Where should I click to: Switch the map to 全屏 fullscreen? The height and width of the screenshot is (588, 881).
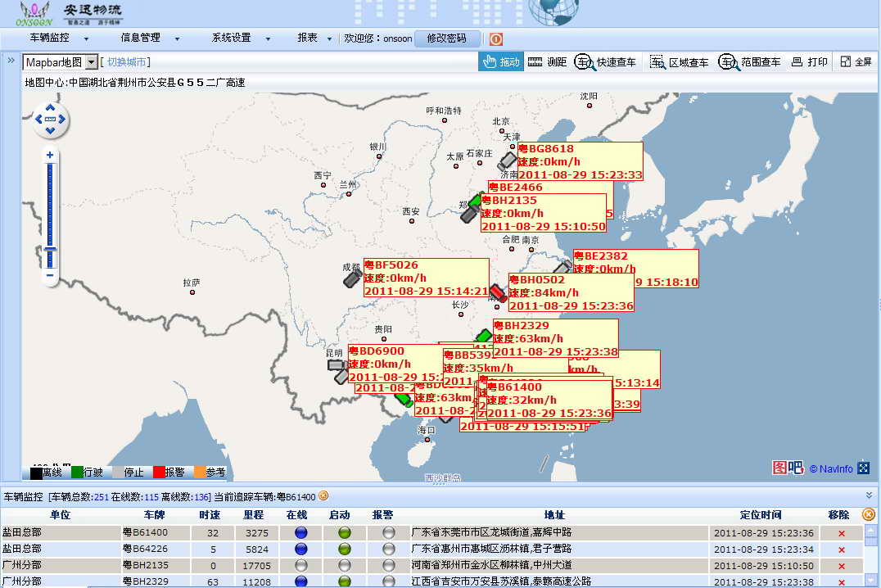[x=856, y=62]
